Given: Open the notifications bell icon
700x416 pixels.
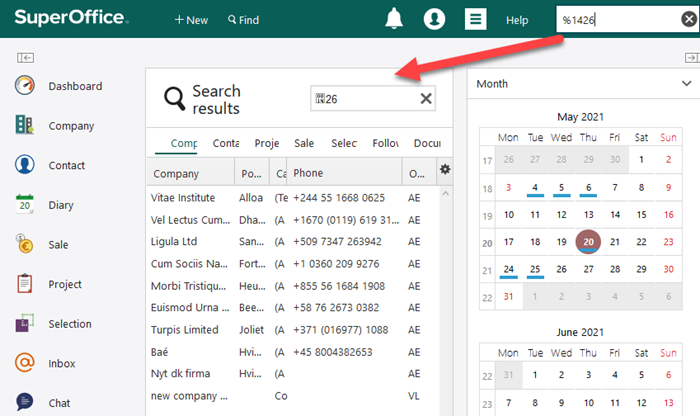Looking at the screenshot, I should pos(395,20).
